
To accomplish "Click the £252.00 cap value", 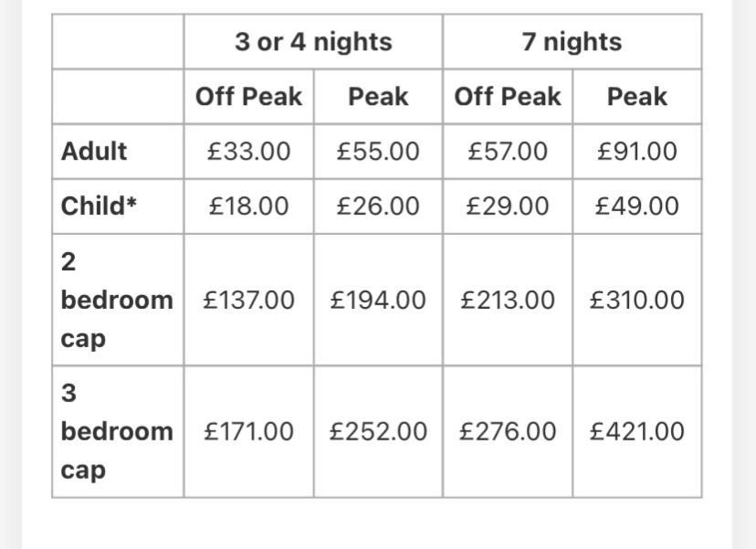I will click(x=378, y=431).
